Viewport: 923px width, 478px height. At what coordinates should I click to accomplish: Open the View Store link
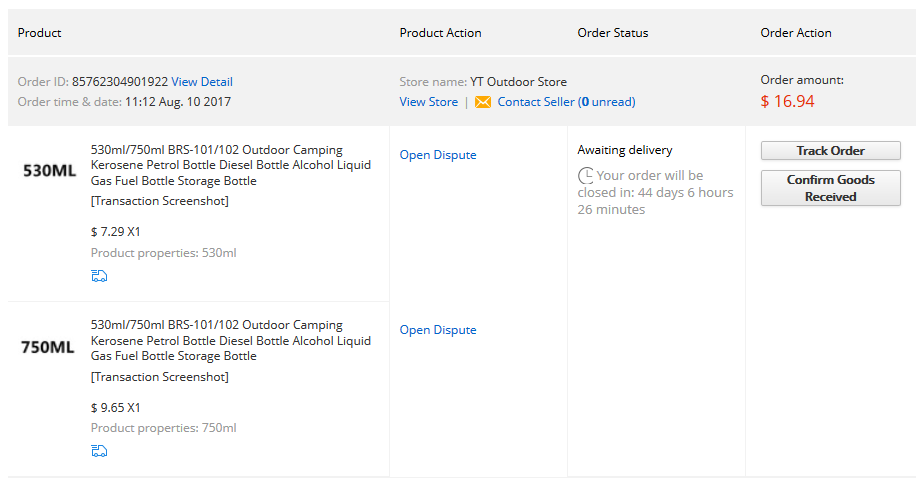(x=428, y=102)
